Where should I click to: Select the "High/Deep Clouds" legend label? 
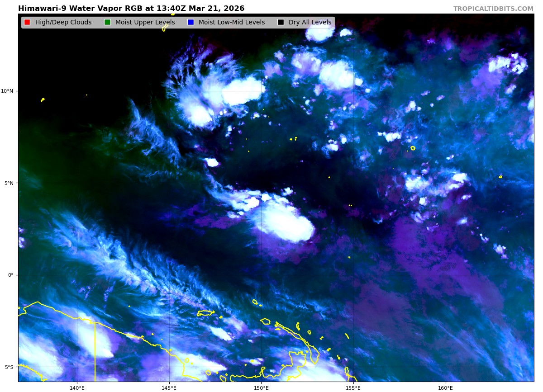pyautogui.click(x=63, y=22)
